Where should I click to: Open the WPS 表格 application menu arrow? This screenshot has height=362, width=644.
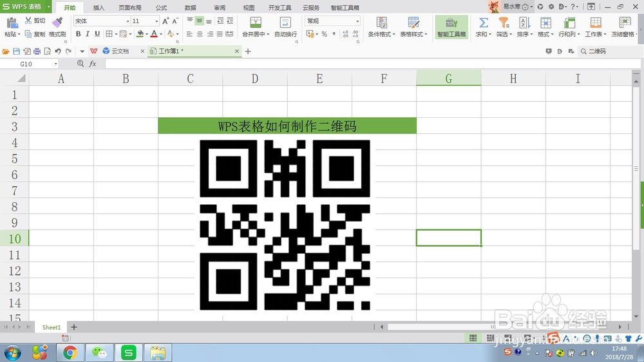pyautogui.click(x=48, y=6)
